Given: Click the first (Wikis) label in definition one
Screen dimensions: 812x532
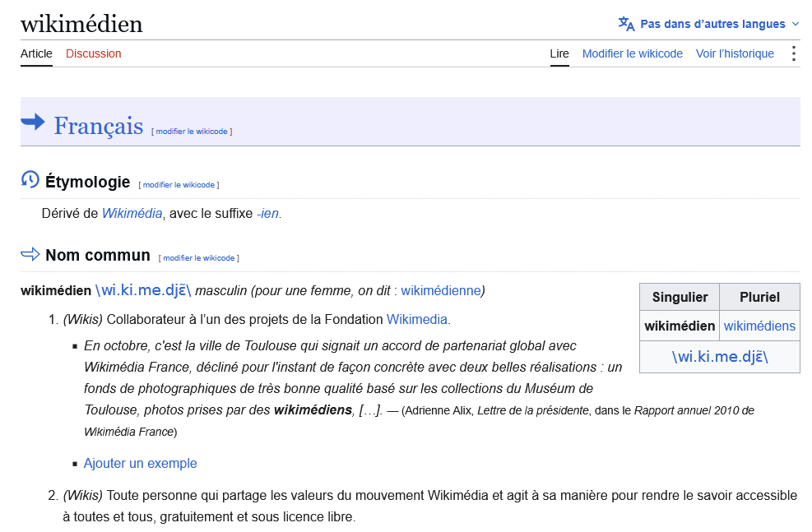Looking at the screenshot, I should point(83,319).
